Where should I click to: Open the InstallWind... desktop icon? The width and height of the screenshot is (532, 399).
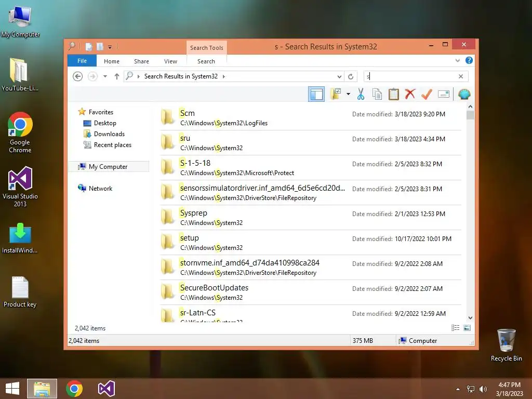tap(20, 238)
